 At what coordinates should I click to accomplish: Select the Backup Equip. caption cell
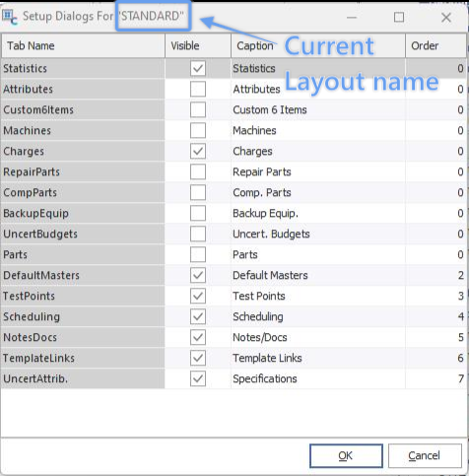click(318, 213)
